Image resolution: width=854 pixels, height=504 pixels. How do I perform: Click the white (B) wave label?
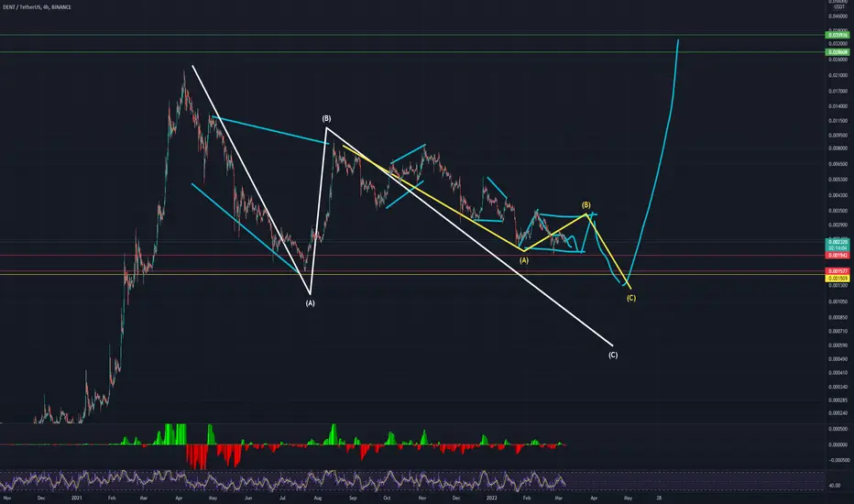(x=326, y=118)
